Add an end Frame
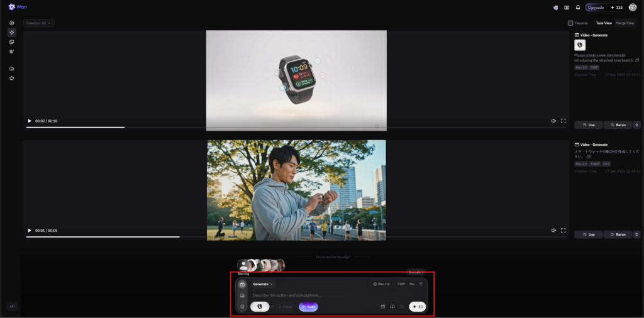 pyautogui.click(x=285, y=307)
